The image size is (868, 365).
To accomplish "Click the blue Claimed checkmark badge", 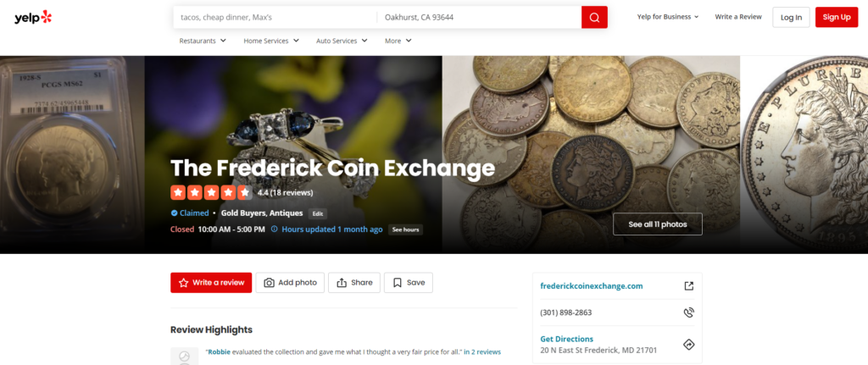I will pos(174,213).
